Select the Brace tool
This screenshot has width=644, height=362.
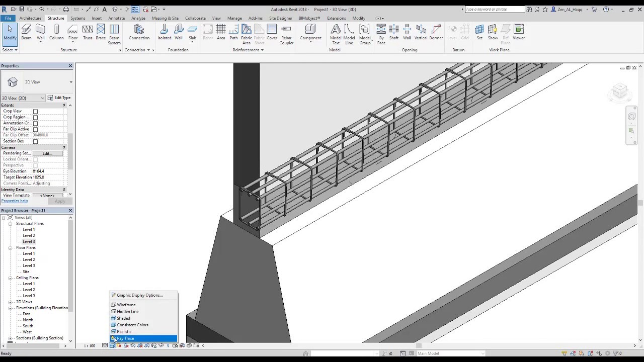(101, 33)
